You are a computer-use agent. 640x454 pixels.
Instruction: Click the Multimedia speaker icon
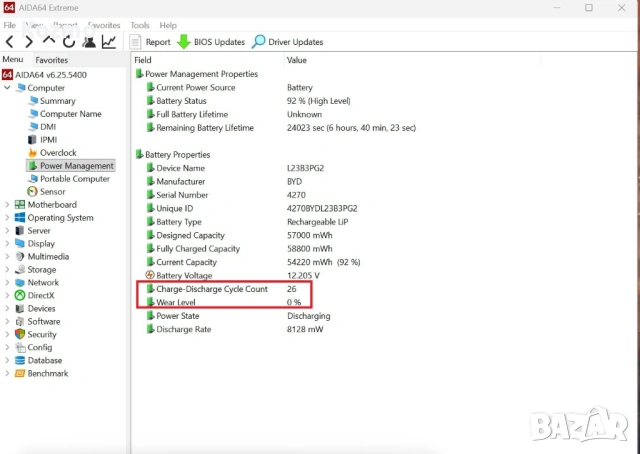point(20,257)
